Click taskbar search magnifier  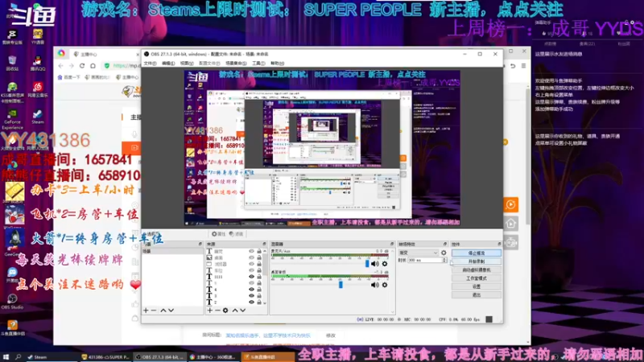(x=18, y=357)
